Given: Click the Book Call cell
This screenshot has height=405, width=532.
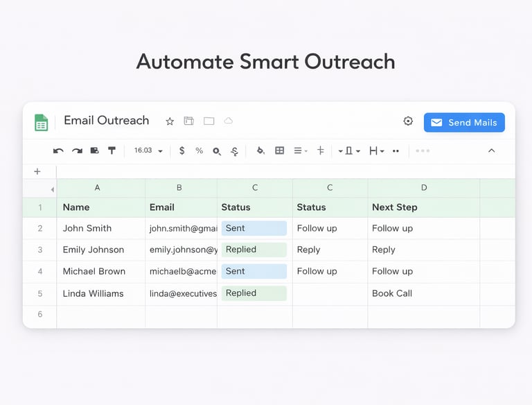Looking at the screenshot, I should 424,293.
